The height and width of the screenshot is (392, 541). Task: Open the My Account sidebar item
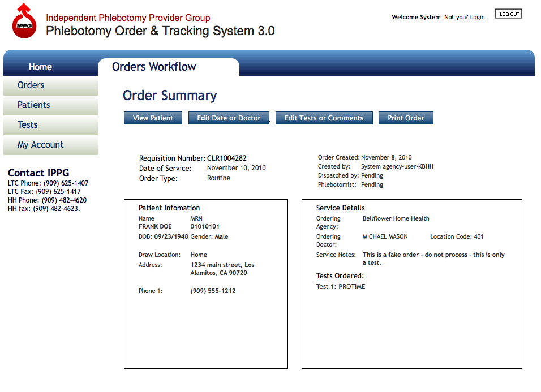point(41,145)
